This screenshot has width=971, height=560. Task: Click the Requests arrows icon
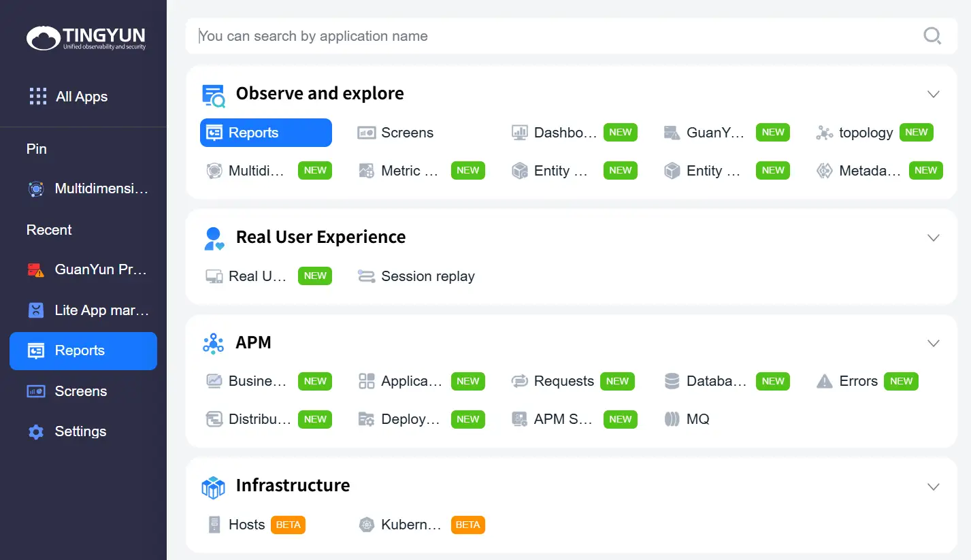[519, 381]
